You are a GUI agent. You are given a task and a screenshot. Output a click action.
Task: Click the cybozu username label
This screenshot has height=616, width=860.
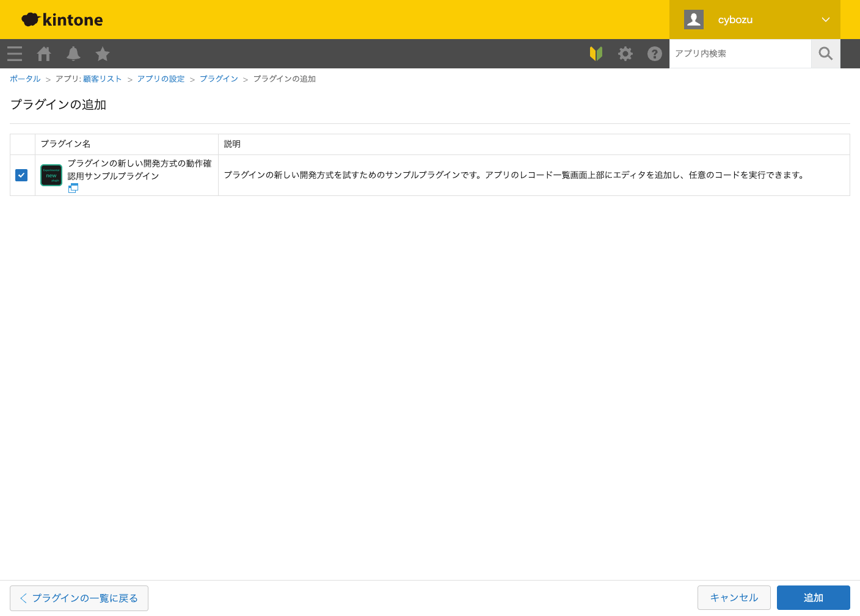(x=735, y=20)
